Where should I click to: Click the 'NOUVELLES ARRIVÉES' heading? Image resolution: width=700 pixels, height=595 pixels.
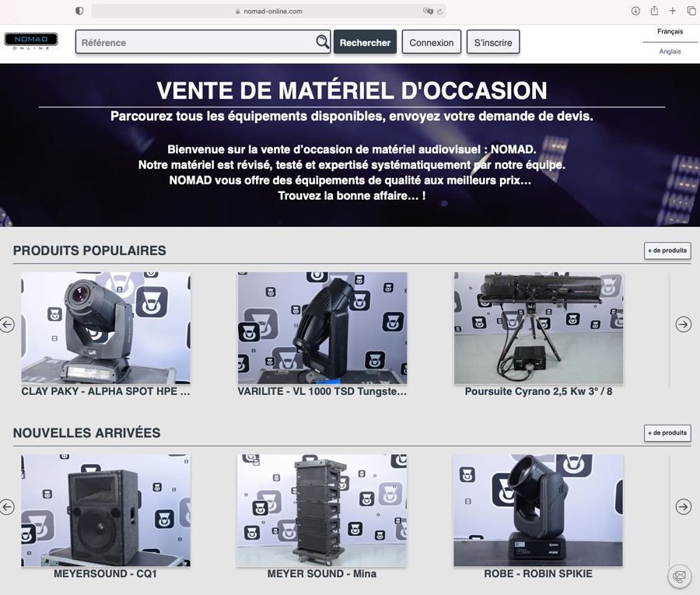pyautogui.click(x=86, y=432)
